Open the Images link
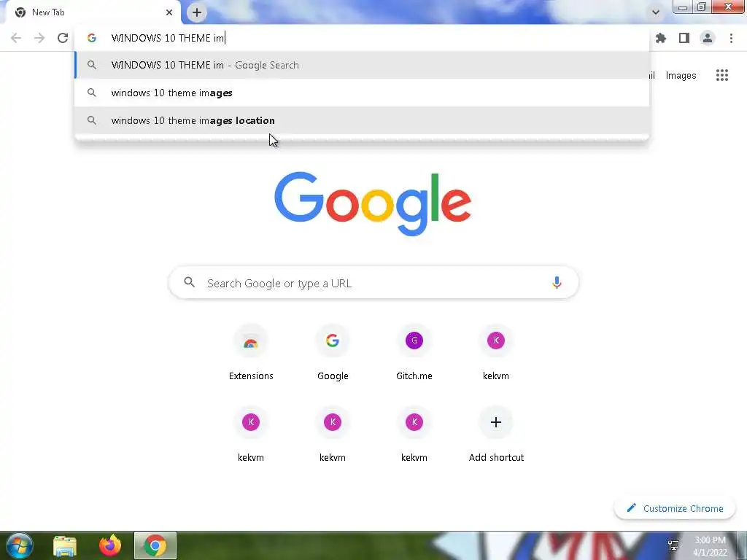The image size is (747, 560). (681, 75)
